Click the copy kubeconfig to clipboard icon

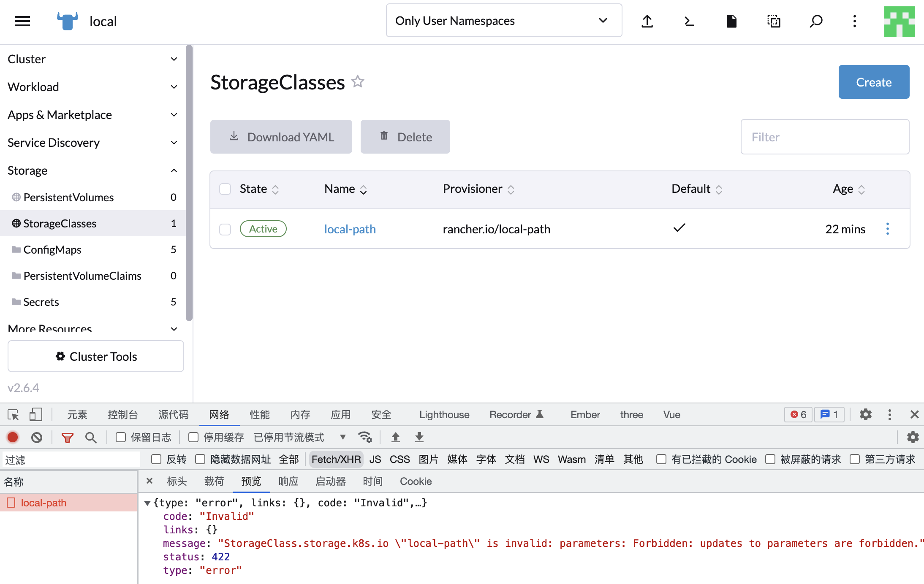(x=774, y=21)
